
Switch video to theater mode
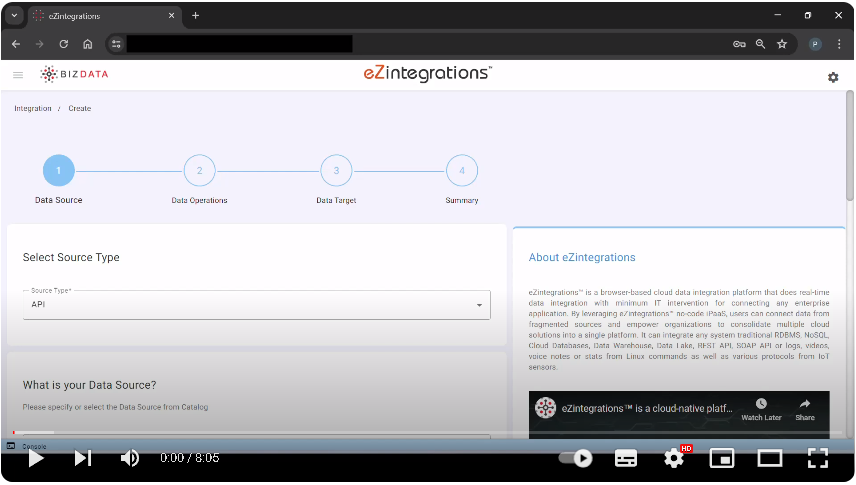click(x=769, y=458)
